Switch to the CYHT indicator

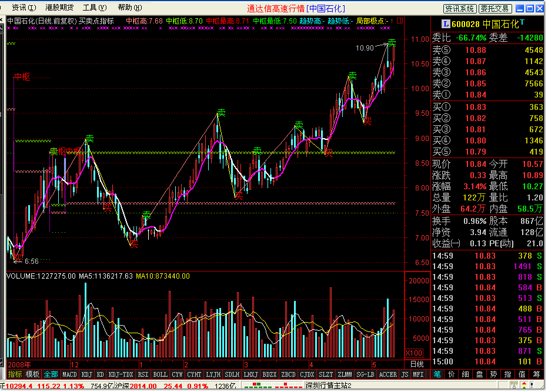coord(194,374)
